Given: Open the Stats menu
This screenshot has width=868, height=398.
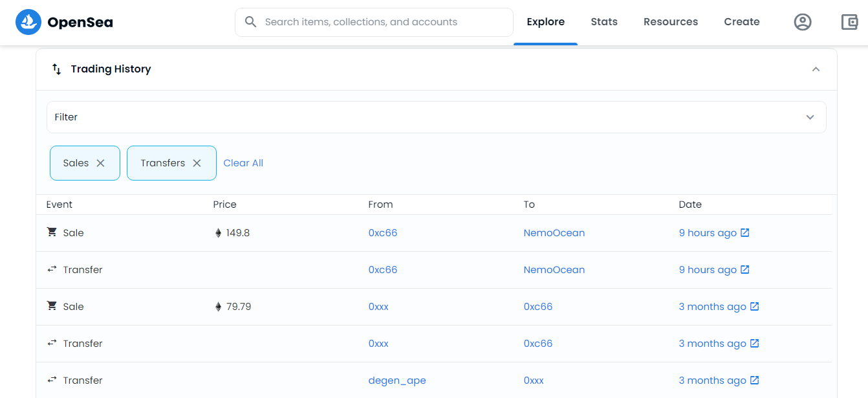Looking at the screenshot, I should (604, 22).
